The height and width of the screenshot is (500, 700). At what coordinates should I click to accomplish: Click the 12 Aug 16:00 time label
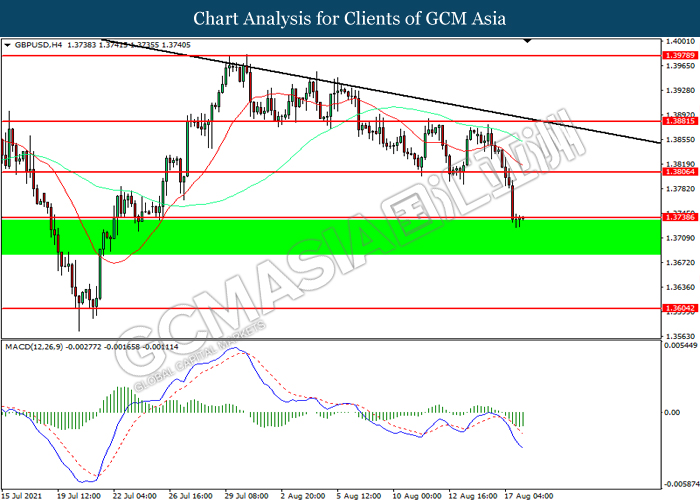pyautogui.click(x=473, y=496)
